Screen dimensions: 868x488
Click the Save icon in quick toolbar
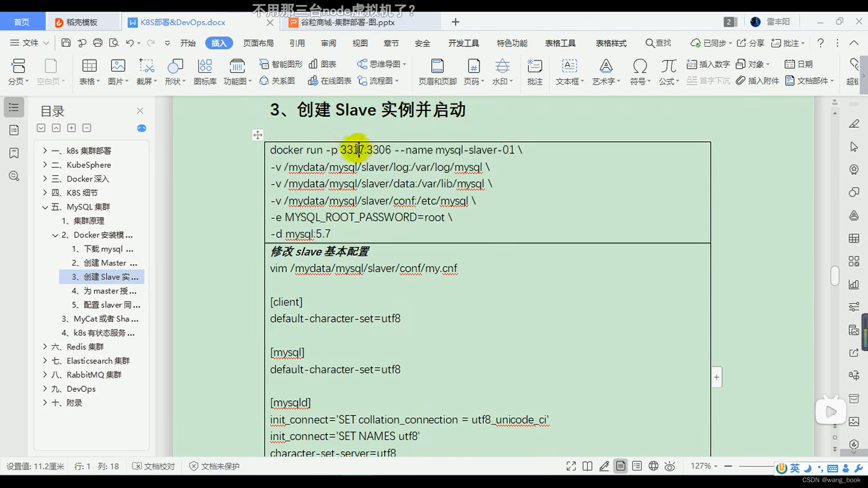coord(66,43)
